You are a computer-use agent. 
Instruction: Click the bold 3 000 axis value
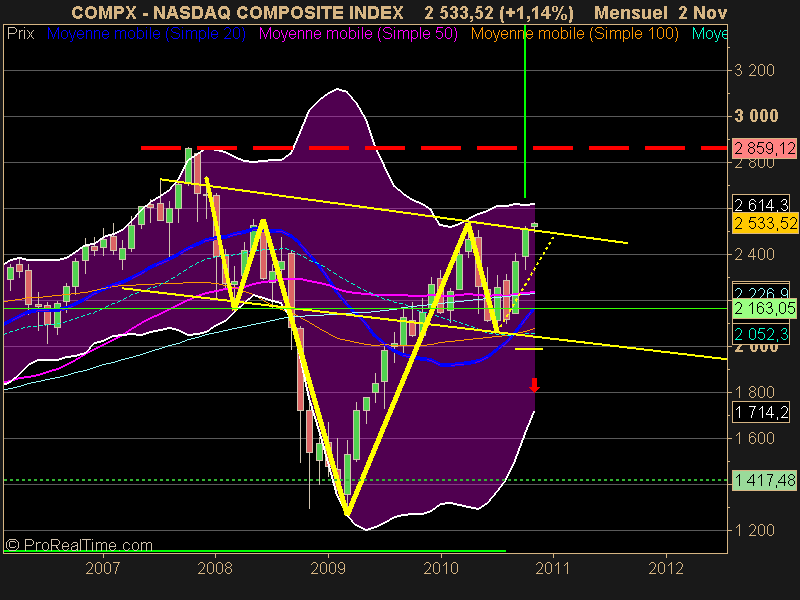(756, 116)
